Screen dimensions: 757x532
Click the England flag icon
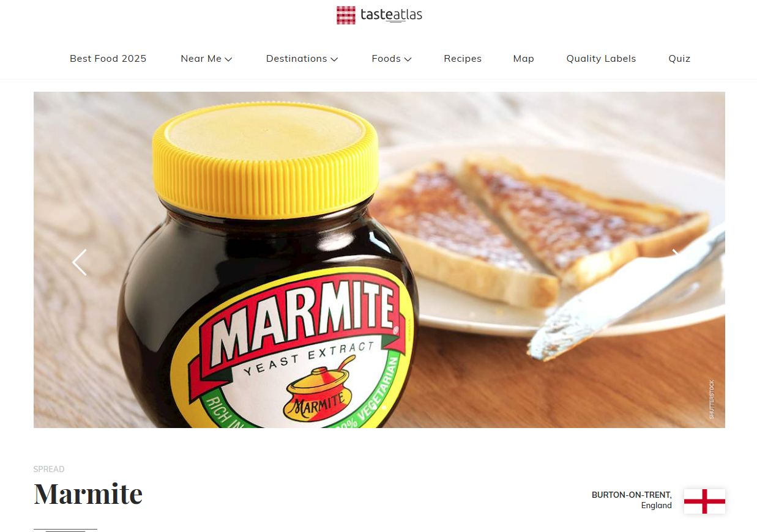(704, 501)
